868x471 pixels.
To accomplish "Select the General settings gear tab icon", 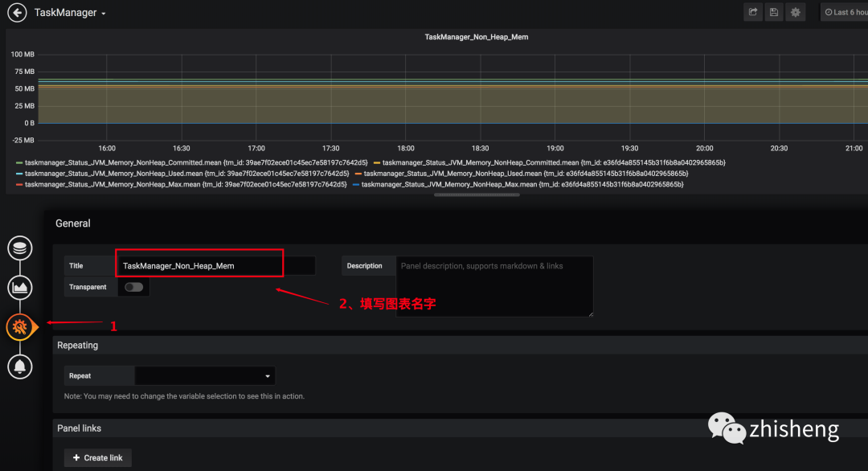I will (20, 327).
